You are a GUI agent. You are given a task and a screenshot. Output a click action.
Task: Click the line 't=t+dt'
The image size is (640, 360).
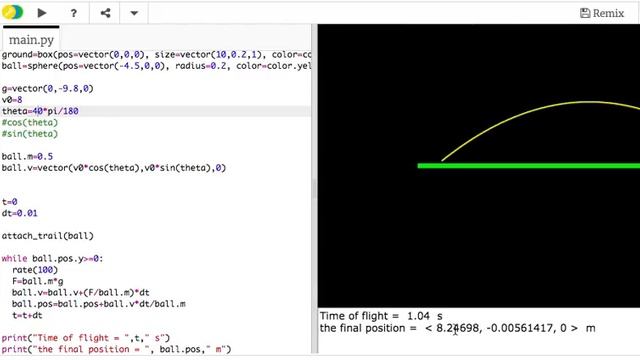pos(27,315)
